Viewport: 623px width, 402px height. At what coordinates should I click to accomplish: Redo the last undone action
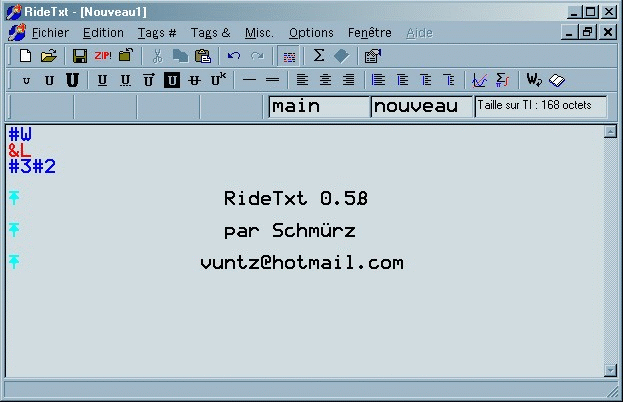[257, 56]
